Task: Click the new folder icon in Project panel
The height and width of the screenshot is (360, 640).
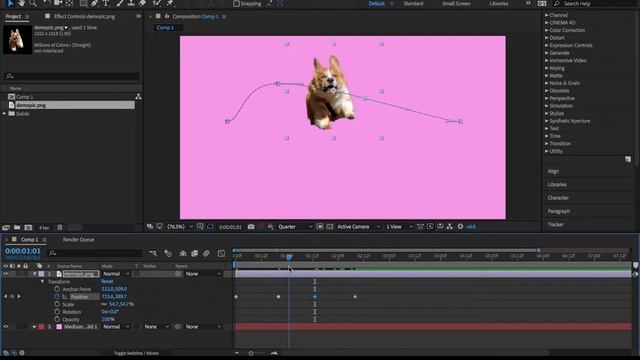Action: pyautogui.click(x=17, y=227)
